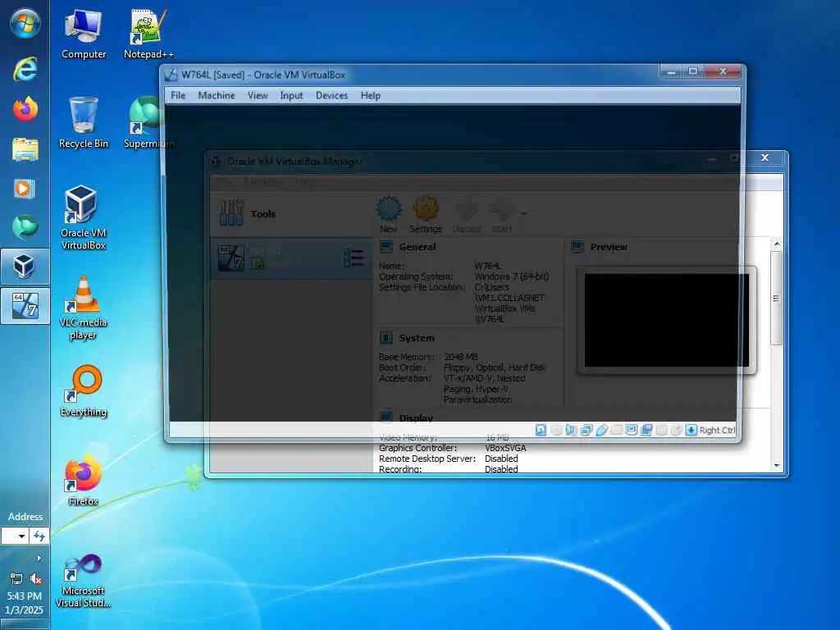Open the Oracle VM VirtualBox desktop shortcut
The width and height of the screenshot is (840, 630).
click(84, 218)
